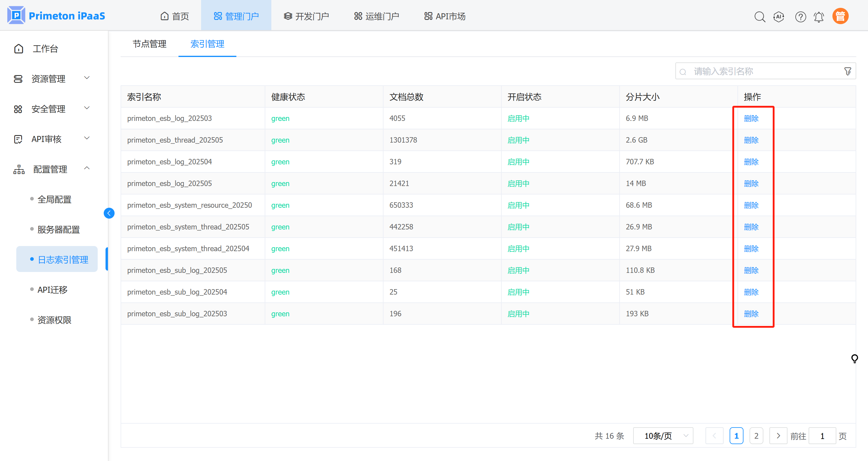Image resolution: width=868 pixels, height=461 pixels.
Task: Open the AI assistant icon
Action: click(x=779, y=17)
